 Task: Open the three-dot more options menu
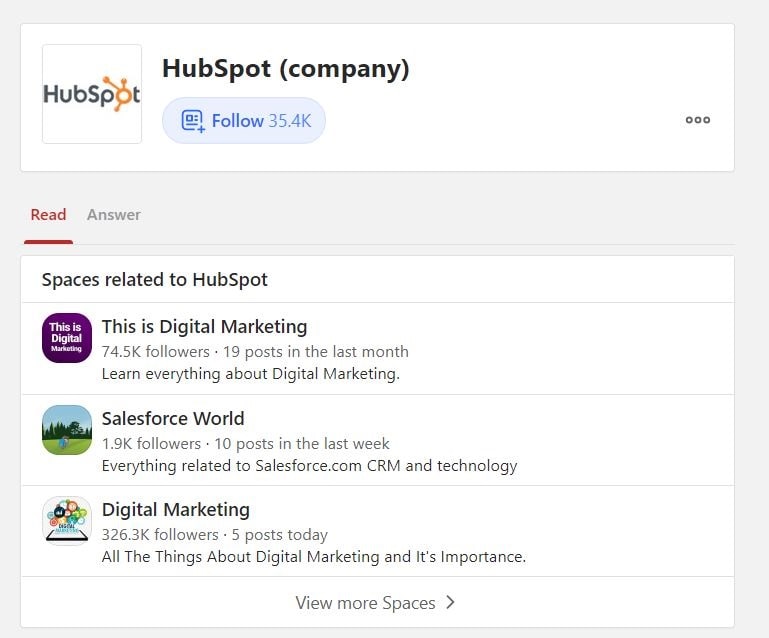[697, 120]
